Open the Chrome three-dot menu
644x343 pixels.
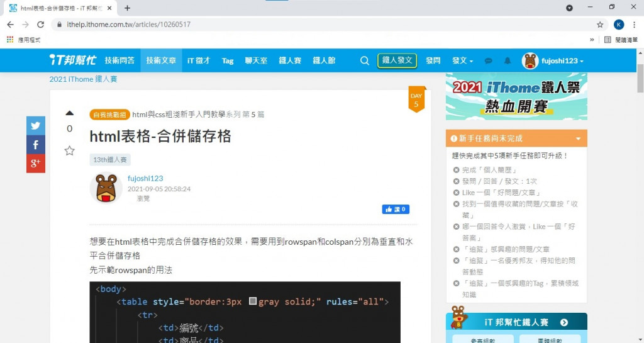[634, 25]
